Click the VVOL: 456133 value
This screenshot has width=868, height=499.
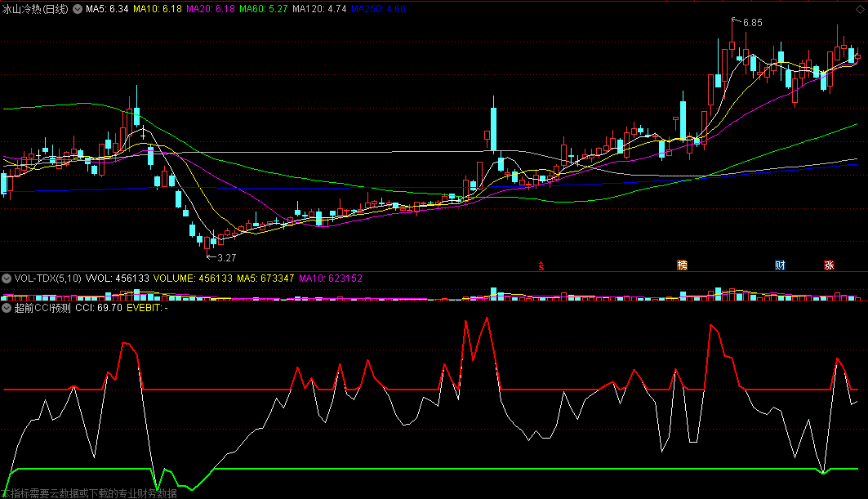coord(118,278)
